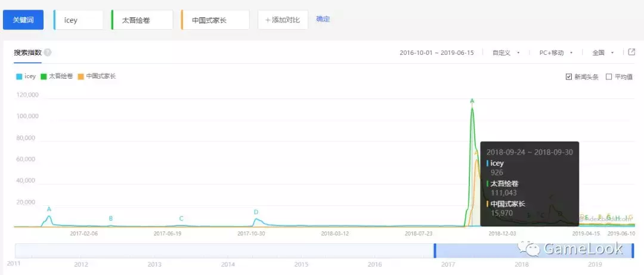The height and width of the screenshot is (275, 644).
Task: Open the green news marker E
Action: point(587,217)
